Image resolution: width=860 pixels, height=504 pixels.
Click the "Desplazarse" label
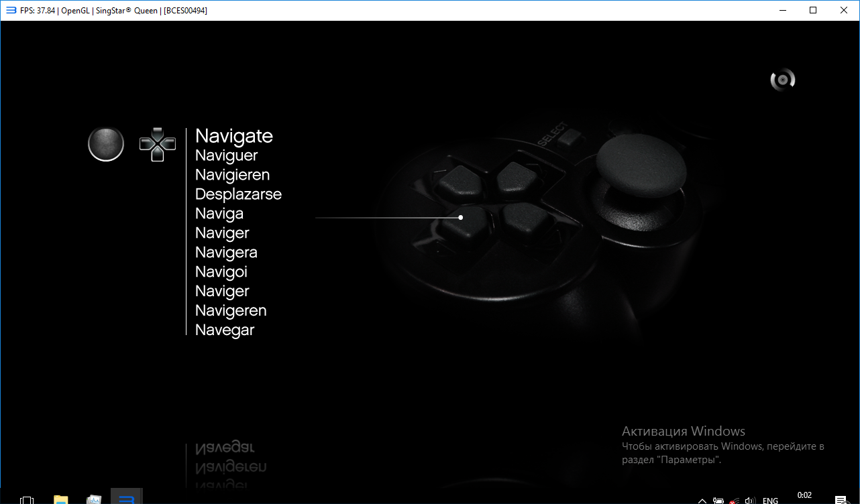(x=238, y=194)
